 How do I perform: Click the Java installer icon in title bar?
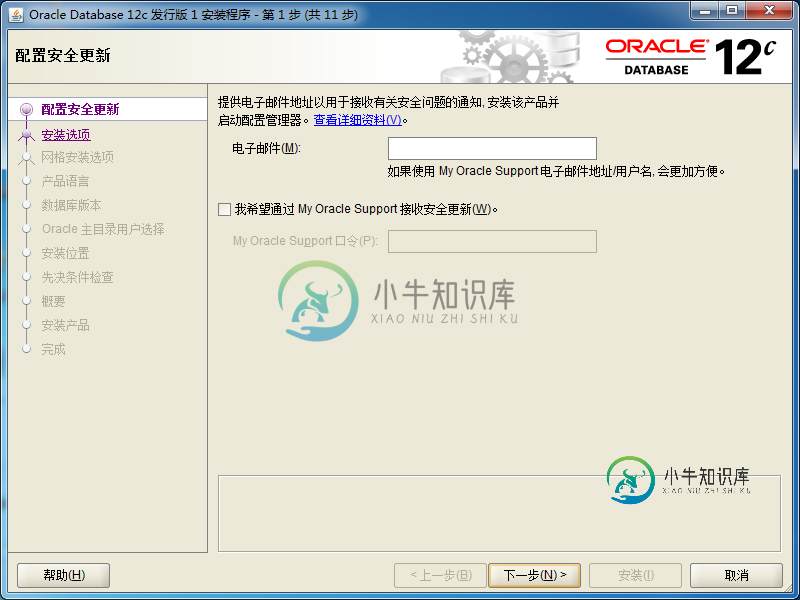16,14
